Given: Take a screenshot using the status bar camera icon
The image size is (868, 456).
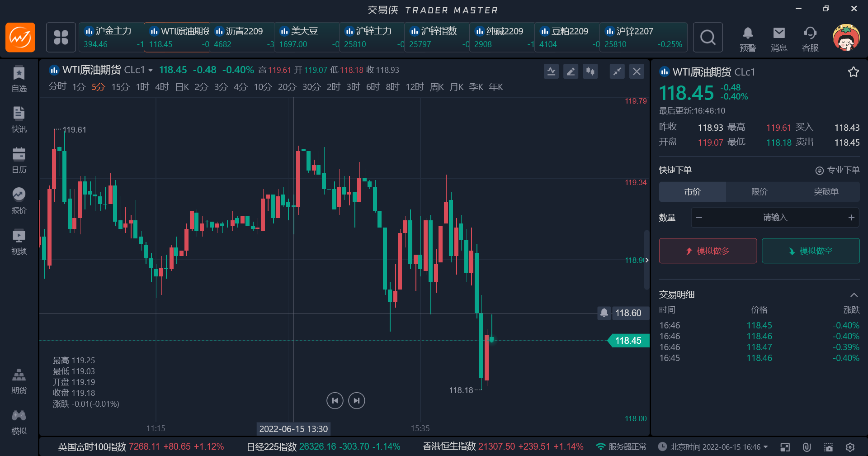Looking at the screenshot, I should pyautogui.click(x=828, y=447).
